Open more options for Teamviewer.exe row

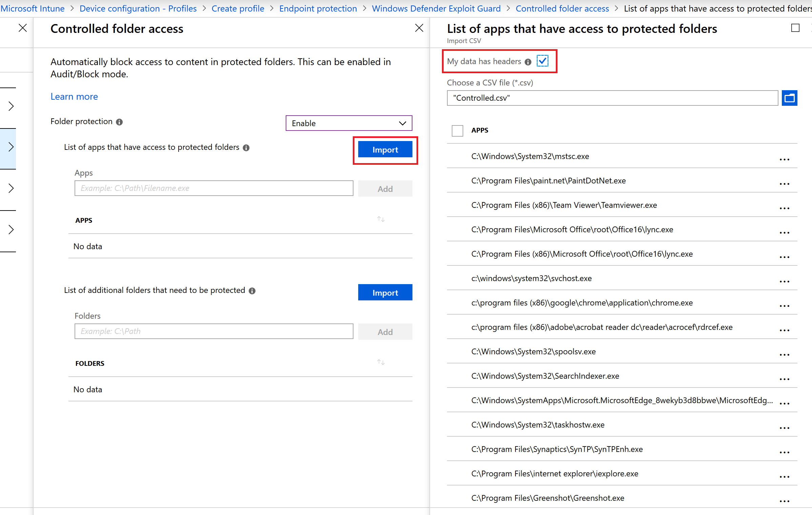coord(785,208)
